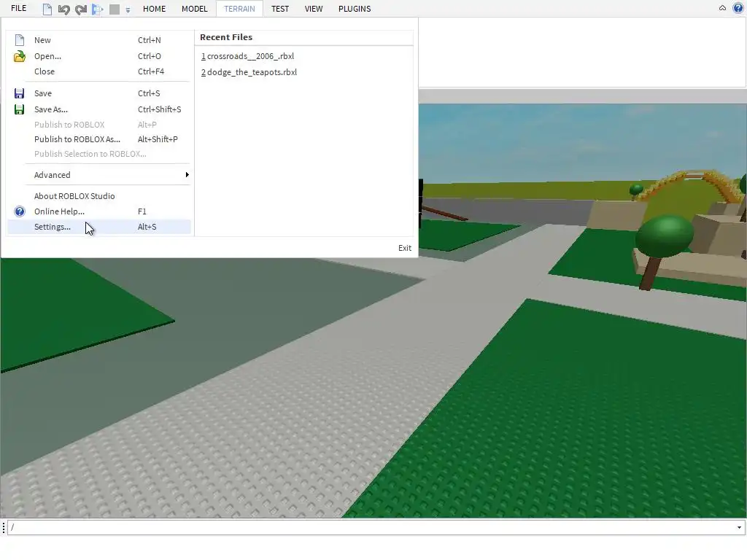This screenshot has width=747, height=560.
Task: Select Publish to ROBLOX As... menu entry
Action: coord(99,139)
